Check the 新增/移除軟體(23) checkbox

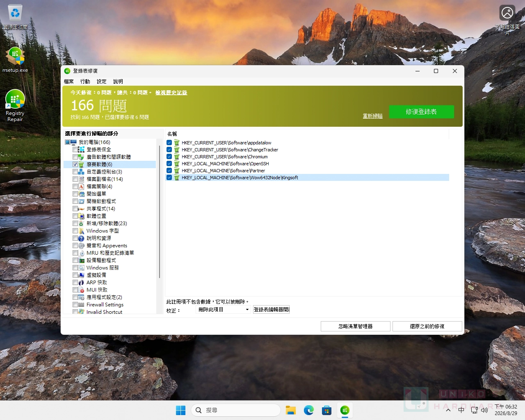[x=75, y=223]
